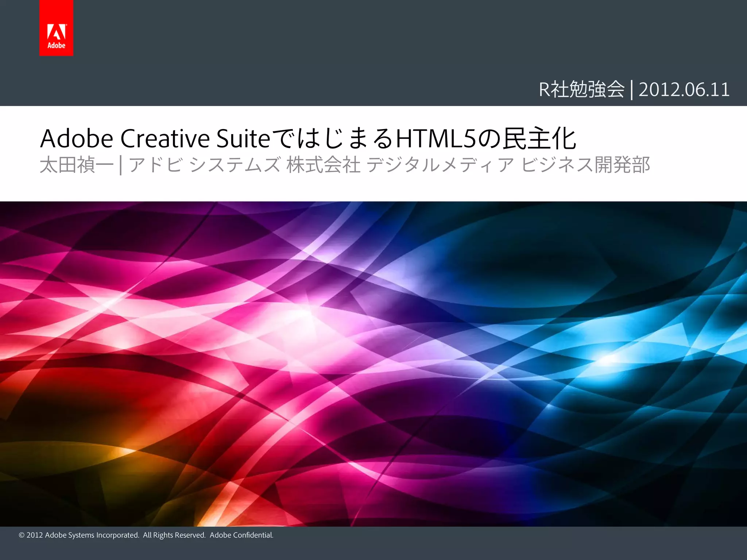Click the 'HTML5' word in the title
The width and height of the screenshot is (747, 560).
click(436, 139)
